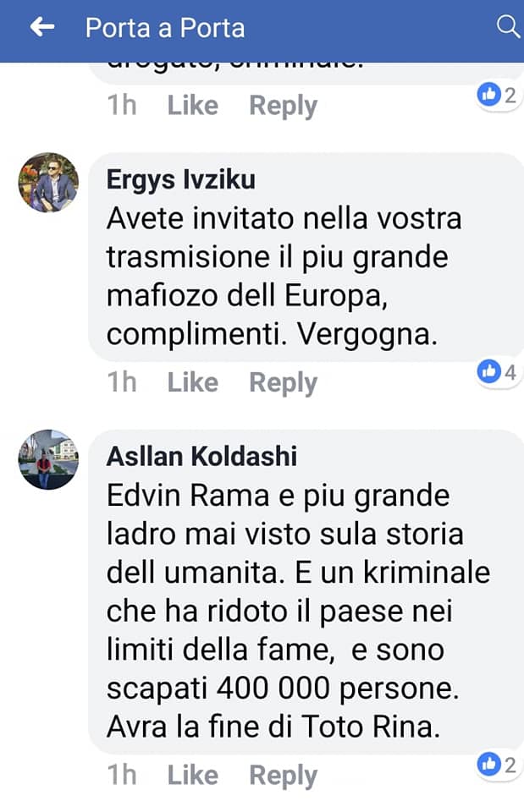View the 2 reactions on Asllan's comment
Image resolution: width=524 pixels, height=812 pixels.
pyautogui.click(x=497, y=765)
